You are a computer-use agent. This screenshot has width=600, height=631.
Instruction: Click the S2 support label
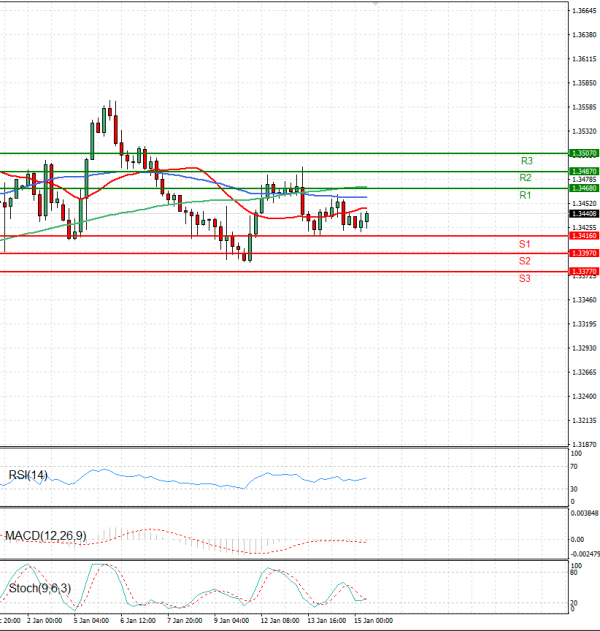pos(524,261)
